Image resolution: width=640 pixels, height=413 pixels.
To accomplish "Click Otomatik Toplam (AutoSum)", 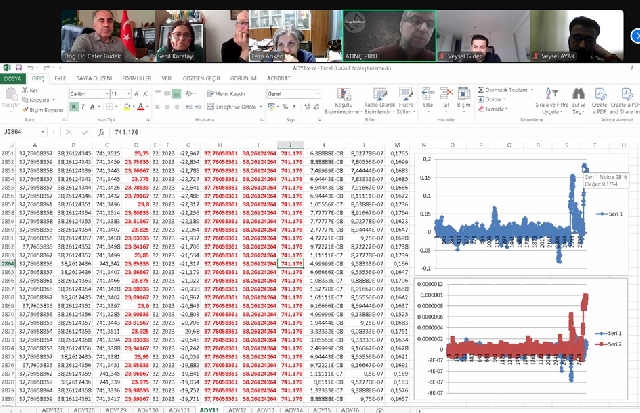I will (502, 89).
